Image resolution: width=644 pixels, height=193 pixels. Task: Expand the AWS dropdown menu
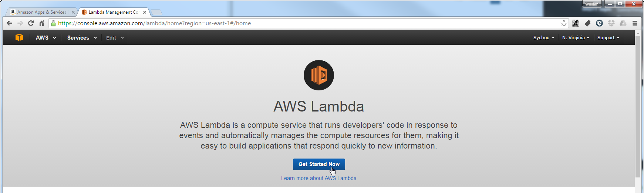click(46, 38)
